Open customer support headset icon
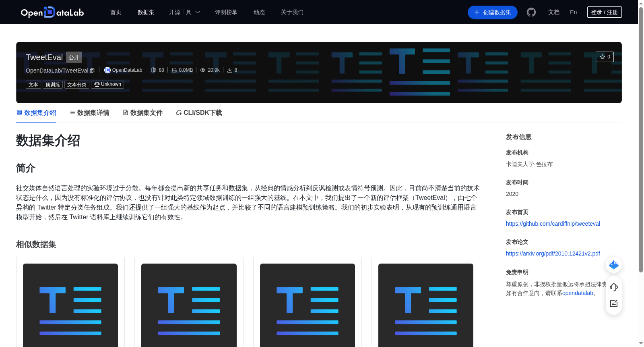The image size is (644, 347). pos(614,287)
